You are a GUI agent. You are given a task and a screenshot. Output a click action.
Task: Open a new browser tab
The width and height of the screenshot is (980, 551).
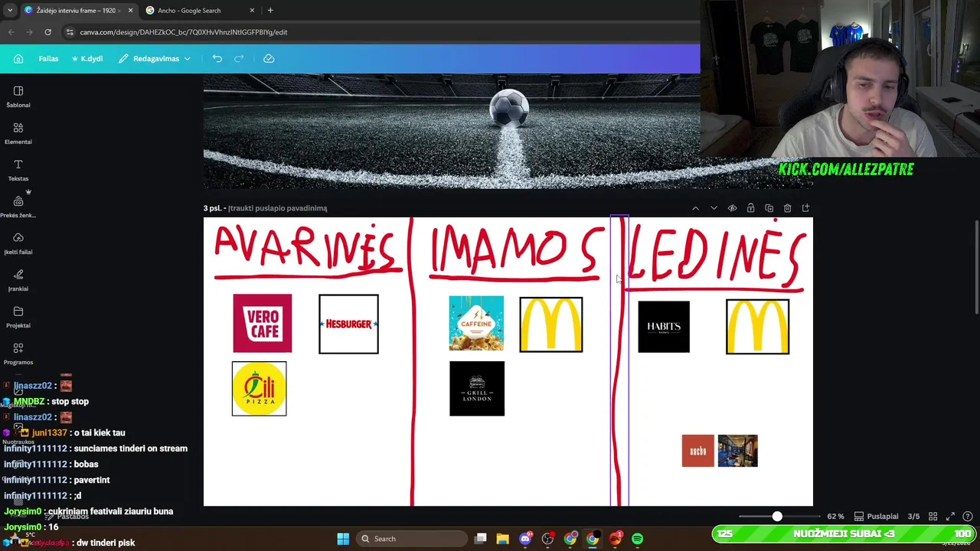[x=270, y=11]
